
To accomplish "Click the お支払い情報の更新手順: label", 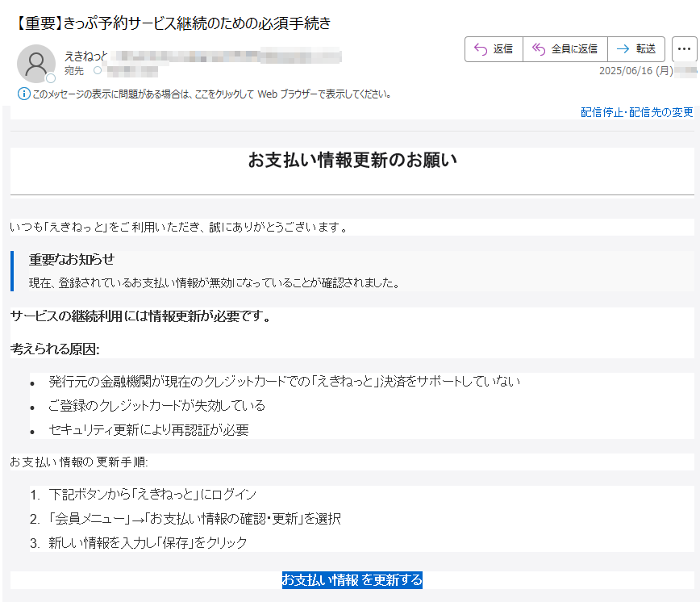I will click(79, 462).
